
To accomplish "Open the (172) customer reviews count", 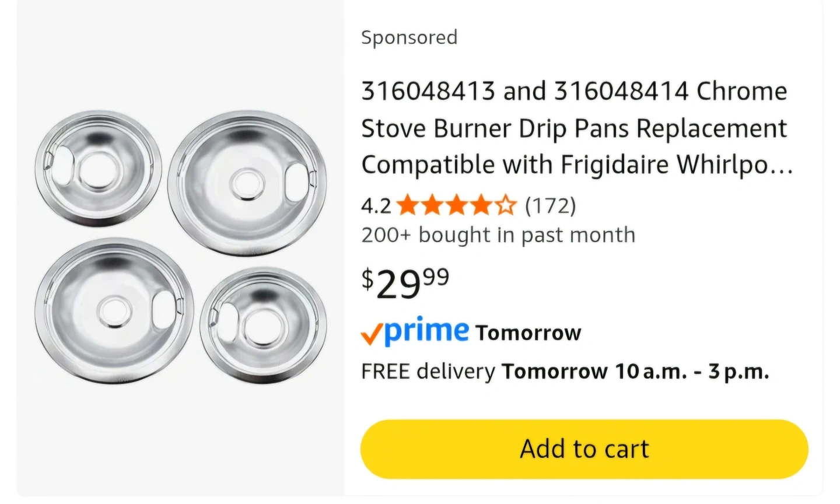I will click(x=550, y=205).
